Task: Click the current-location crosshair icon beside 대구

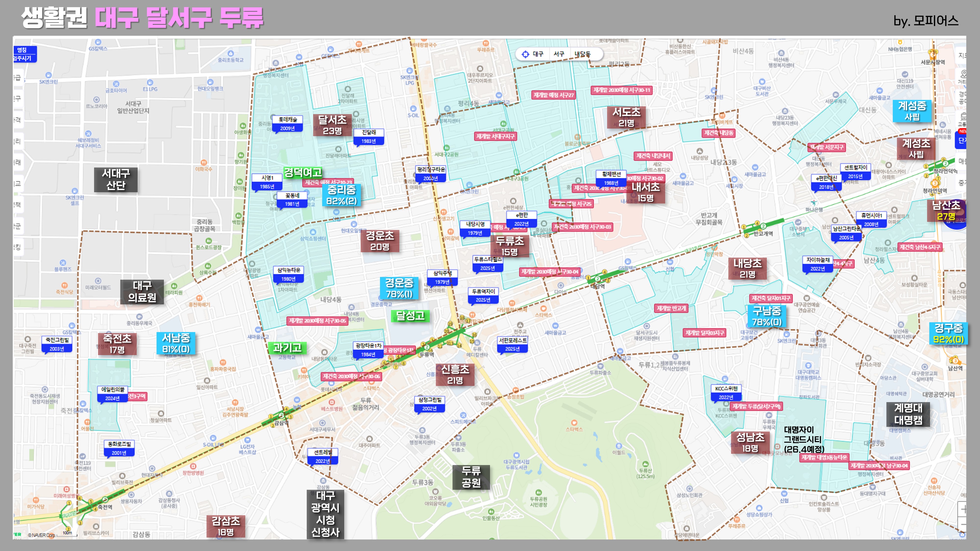Action: [x=525, y=54]
